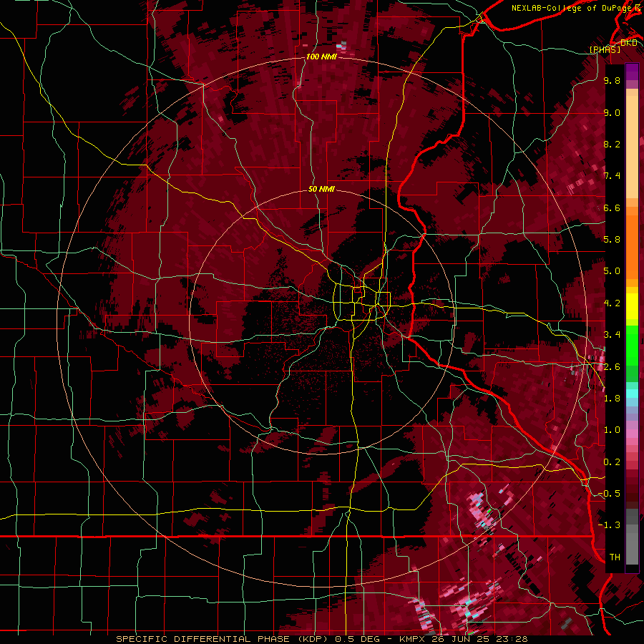Screen dimensions: 644x644
Task: Click the 7.4 value on the color scale
Action: [612, 176]
